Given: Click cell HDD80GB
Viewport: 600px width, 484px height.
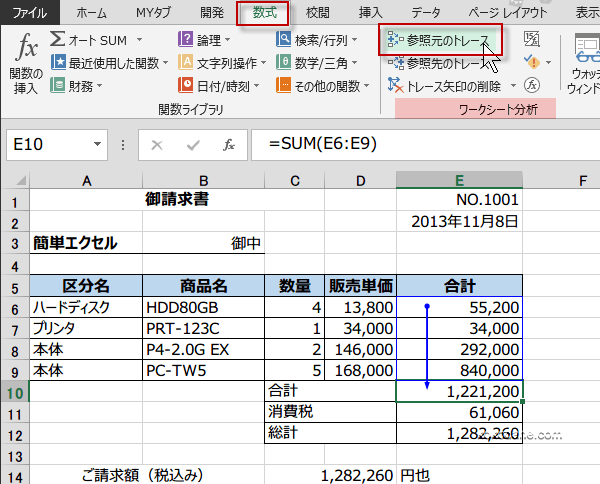Looking at the screenshot, I should pos(204,307).
